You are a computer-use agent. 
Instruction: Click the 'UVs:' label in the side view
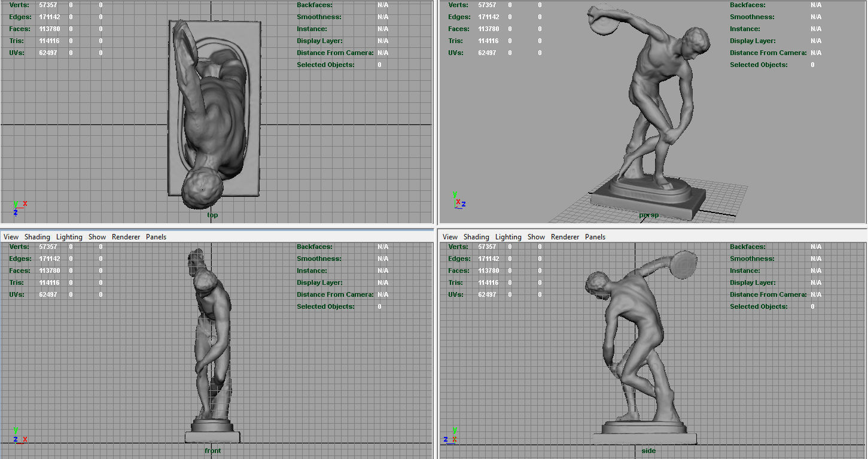pos(456,294)
